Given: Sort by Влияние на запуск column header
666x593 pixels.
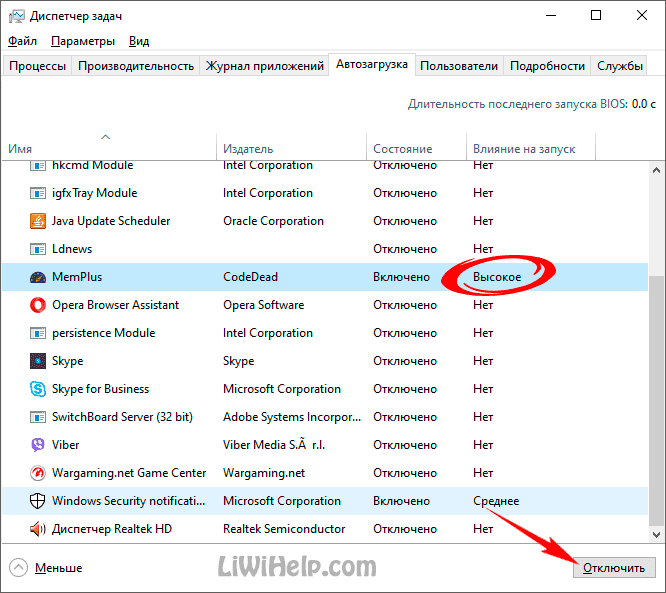Looking at the screenshot, I should 531,149.
